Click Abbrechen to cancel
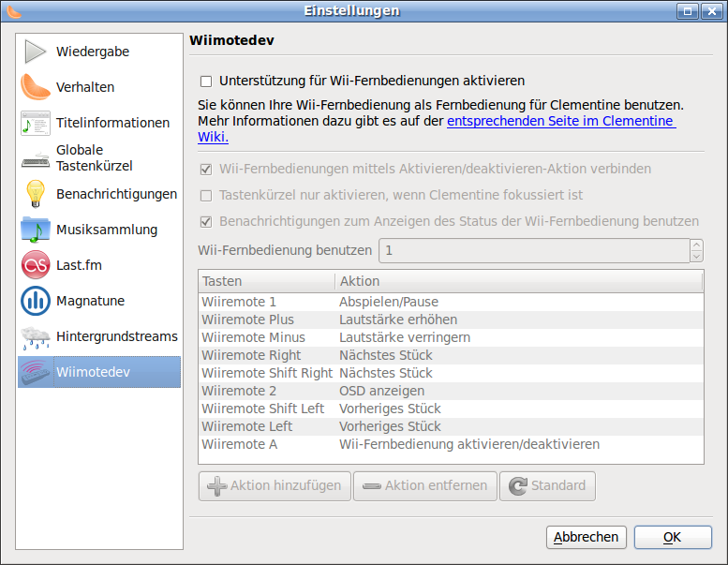Image resolution: width=728 pixels, height=565 pixels. 586,537
